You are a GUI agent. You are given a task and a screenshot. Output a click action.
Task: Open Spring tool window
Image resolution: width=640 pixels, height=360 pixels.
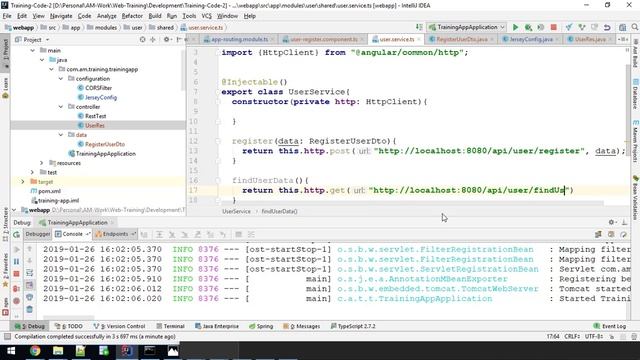point(261,327)
